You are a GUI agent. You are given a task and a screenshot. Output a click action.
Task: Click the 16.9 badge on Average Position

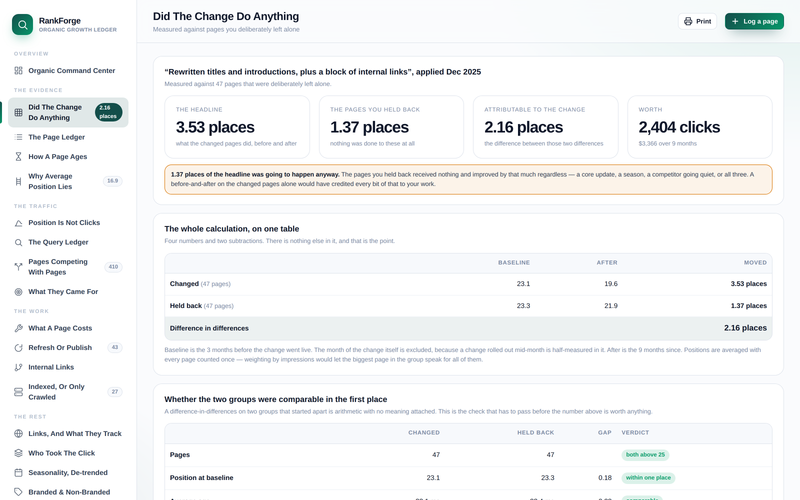click(113, 181)
